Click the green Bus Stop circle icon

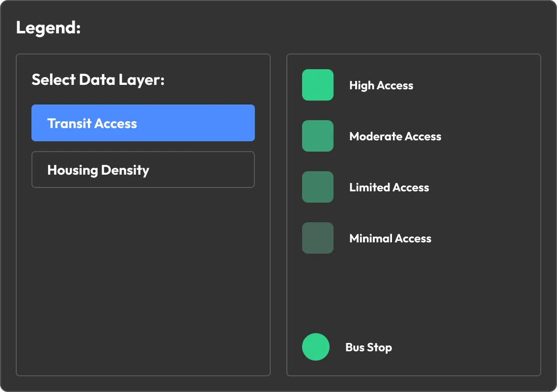pos(315,347)
